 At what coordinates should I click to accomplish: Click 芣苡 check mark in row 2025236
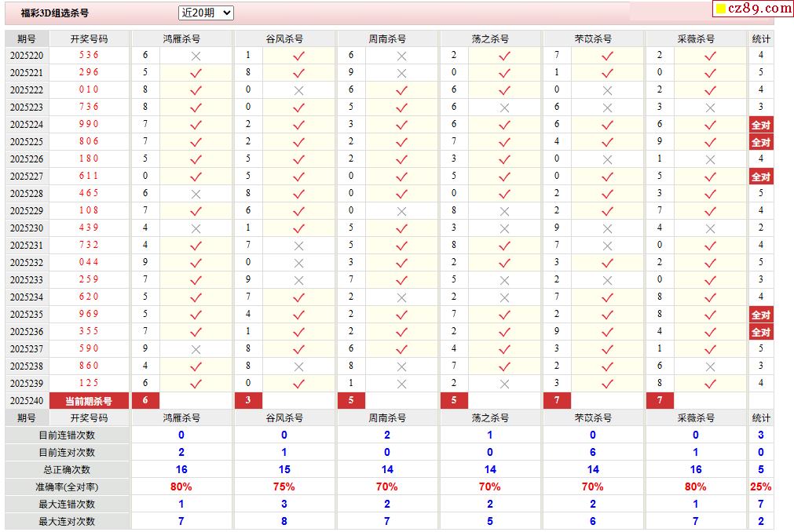[x=607, y=332]
